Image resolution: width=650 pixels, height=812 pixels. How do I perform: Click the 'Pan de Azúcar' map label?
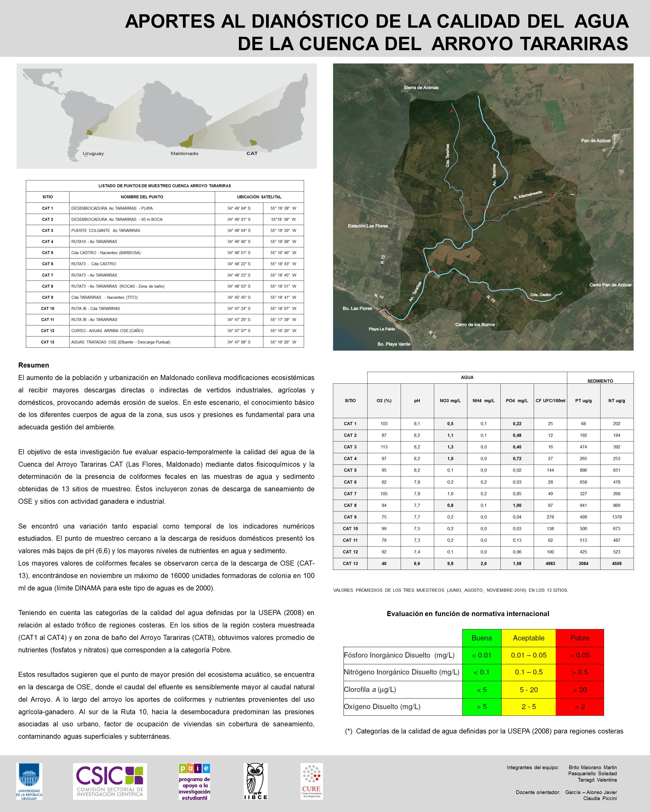pos(596,140)
